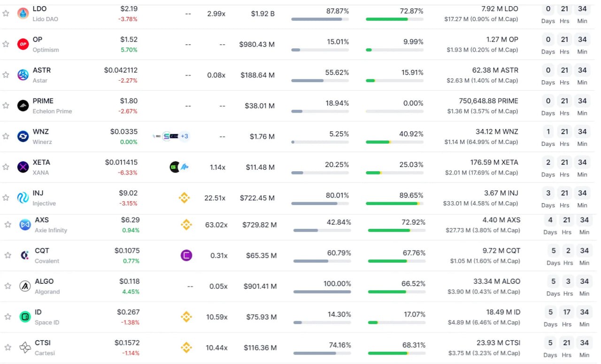Click the $0.1572 CTSI price
The image size is (601, 364).
127,343
